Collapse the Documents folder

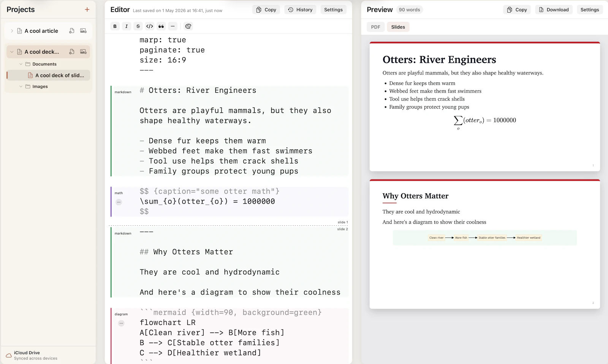tap(21, 64)
